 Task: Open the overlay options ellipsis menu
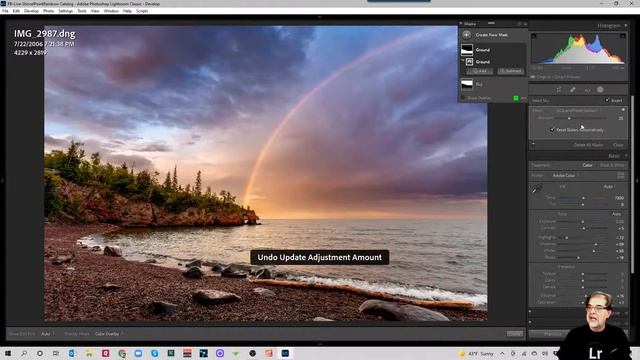click(x=524, y=98)
